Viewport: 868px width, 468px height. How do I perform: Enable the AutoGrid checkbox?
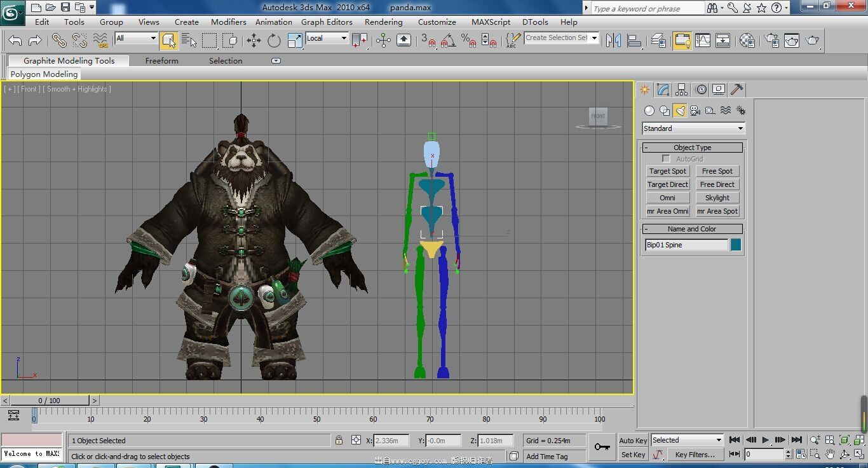pos(666,159)
